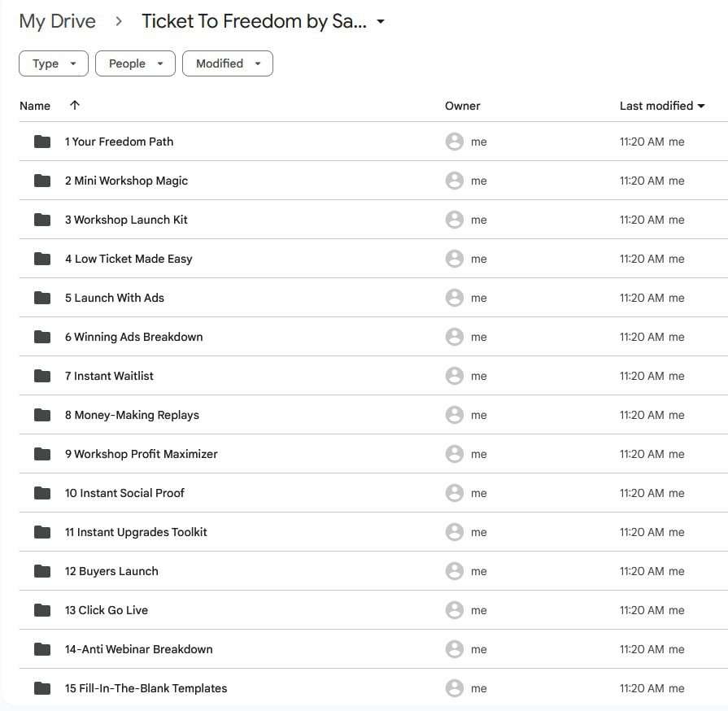The height and width of the screenshot is (711, 728).
Task: Click the folder icon for 1 Your Freedom Path
Action: (x=42, y=142)
